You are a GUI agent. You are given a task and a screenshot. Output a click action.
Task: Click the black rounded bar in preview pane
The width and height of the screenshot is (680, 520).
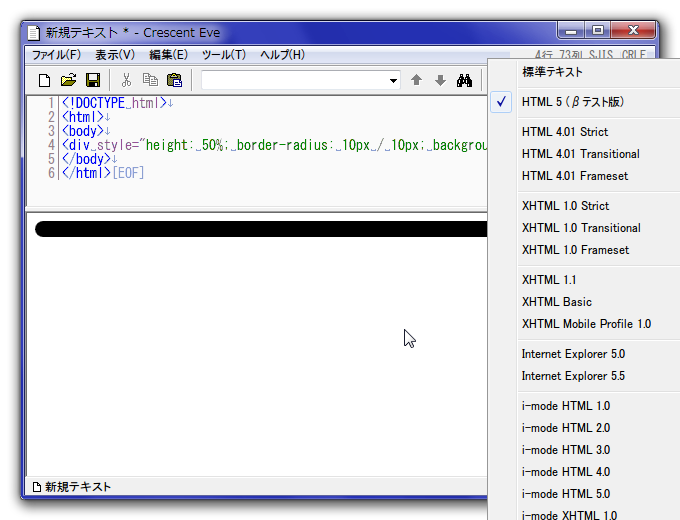pyautogui.click(x=261, y=229)
